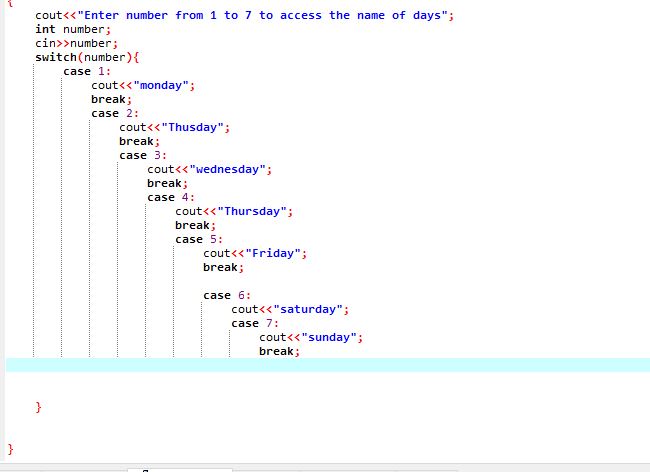
Task: Click the cout<<"Friday"; statement
Action: tap(255, 253)
